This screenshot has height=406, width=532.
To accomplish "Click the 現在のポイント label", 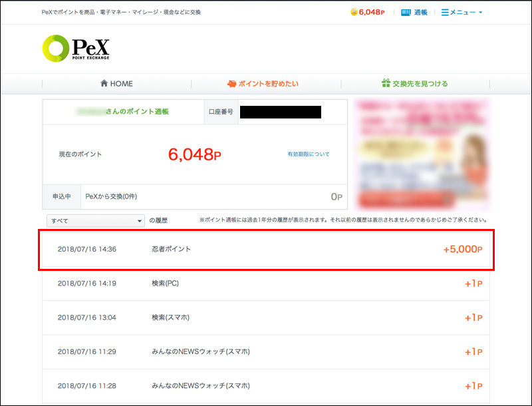I will pyautogui.click(x=80, y=154).
